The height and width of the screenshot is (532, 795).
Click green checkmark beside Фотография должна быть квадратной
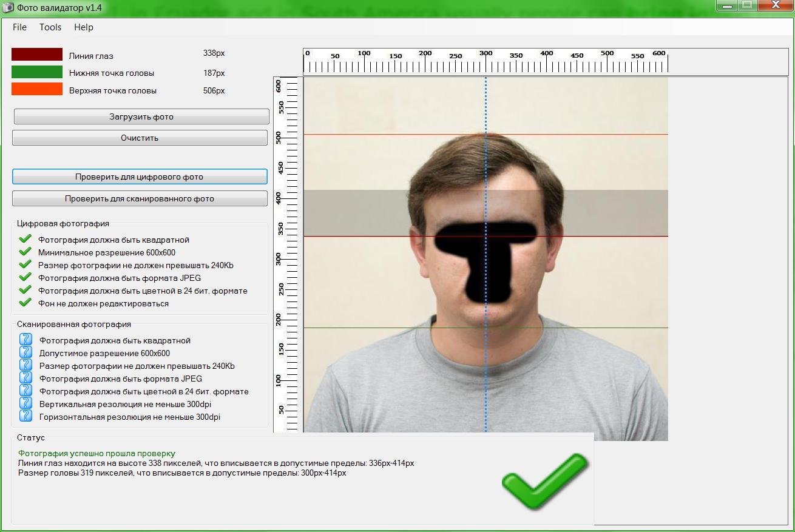[25, 239]
